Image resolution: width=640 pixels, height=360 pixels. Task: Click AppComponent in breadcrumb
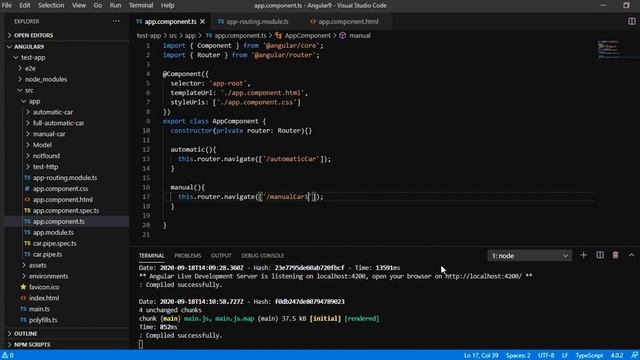307,36
